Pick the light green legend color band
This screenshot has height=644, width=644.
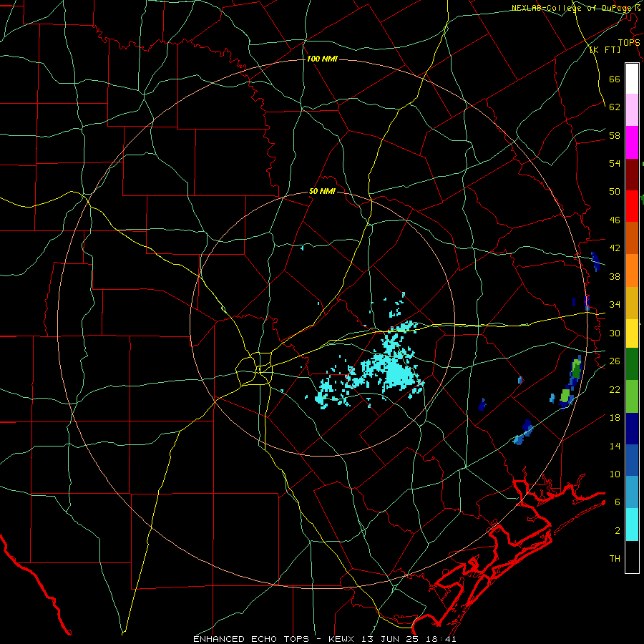coord(632,396)
